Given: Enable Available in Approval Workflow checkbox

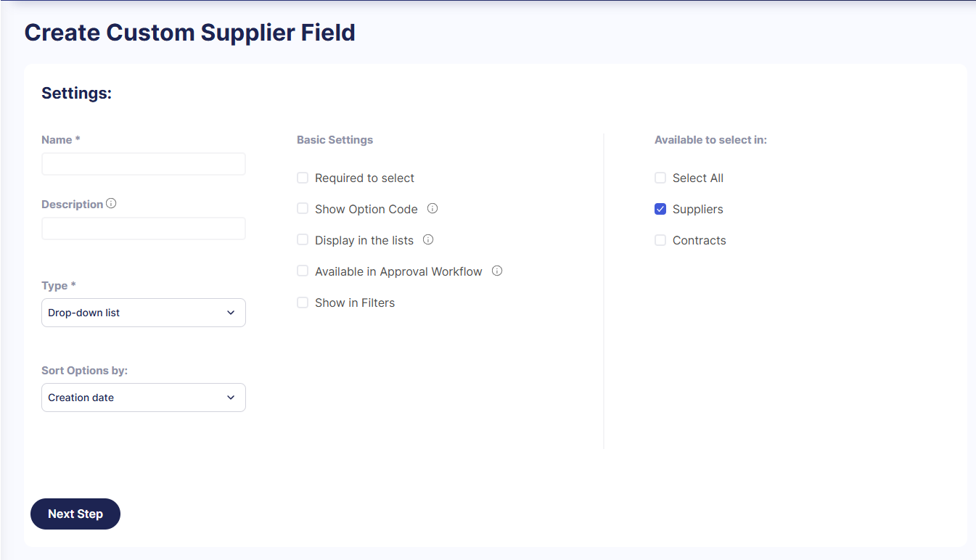Looking at the screenshot, I should [x=303, y=271].
